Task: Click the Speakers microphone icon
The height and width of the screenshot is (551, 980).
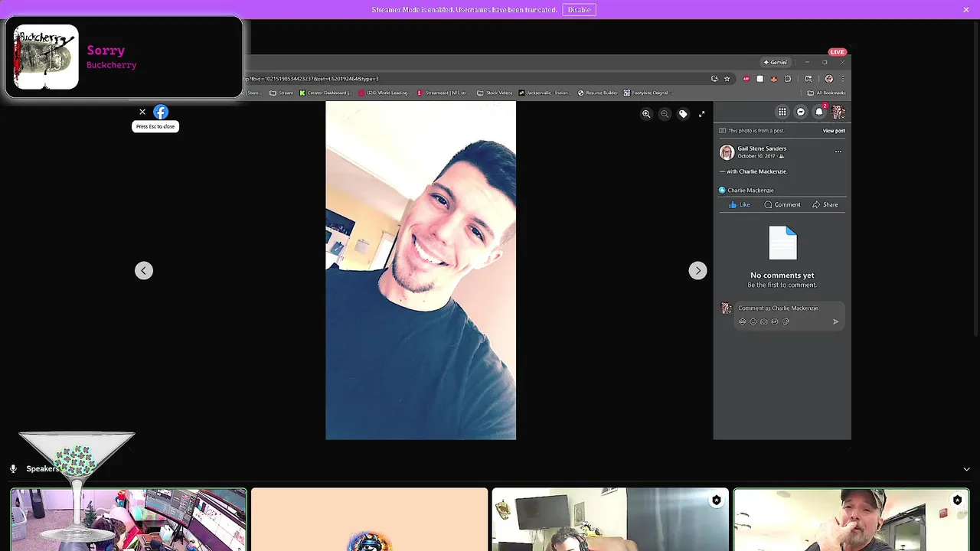Action: point(13,468)
